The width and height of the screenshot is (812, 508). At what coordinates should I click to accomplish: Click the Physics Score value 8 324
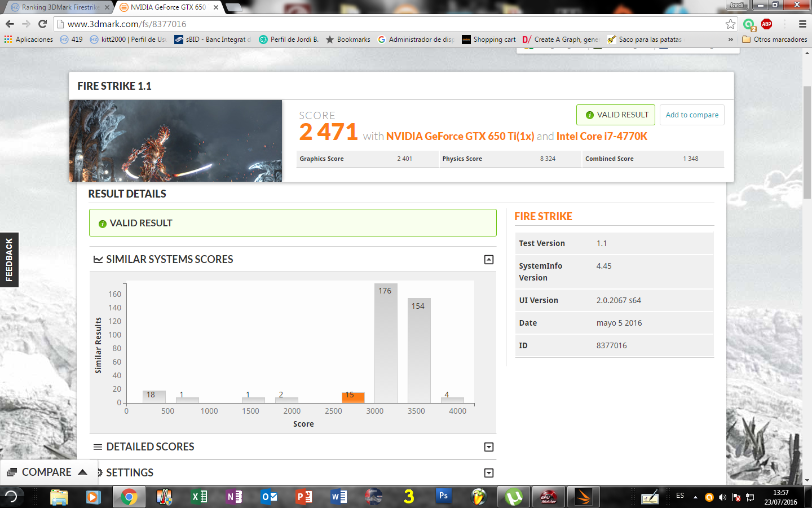tap(548, 159)
